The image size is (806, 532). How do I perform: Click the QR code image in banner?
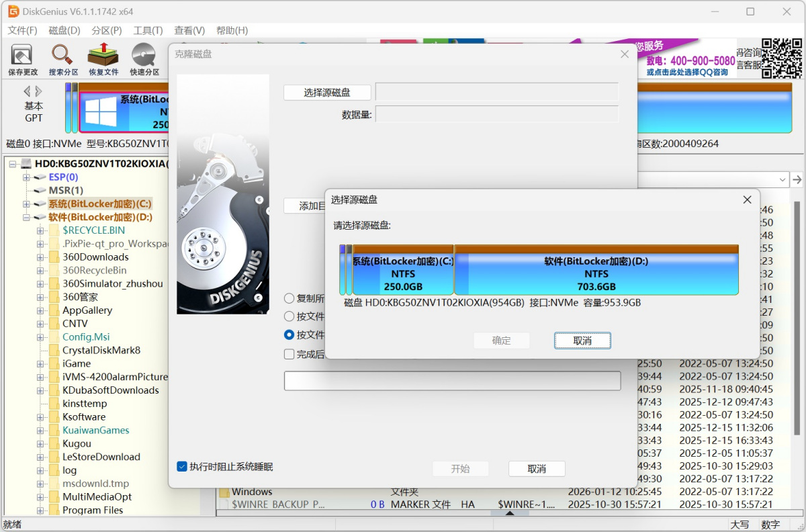[x=782, y=58]
